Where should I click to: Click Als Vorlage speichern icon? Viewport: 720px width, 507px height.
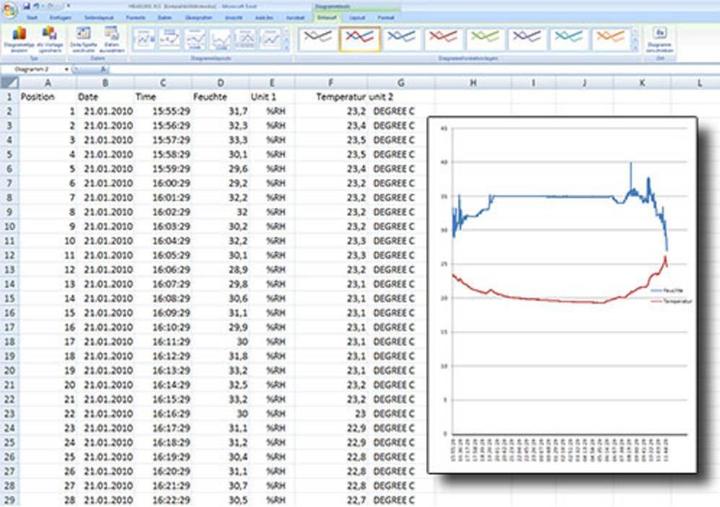coord(48,37)
